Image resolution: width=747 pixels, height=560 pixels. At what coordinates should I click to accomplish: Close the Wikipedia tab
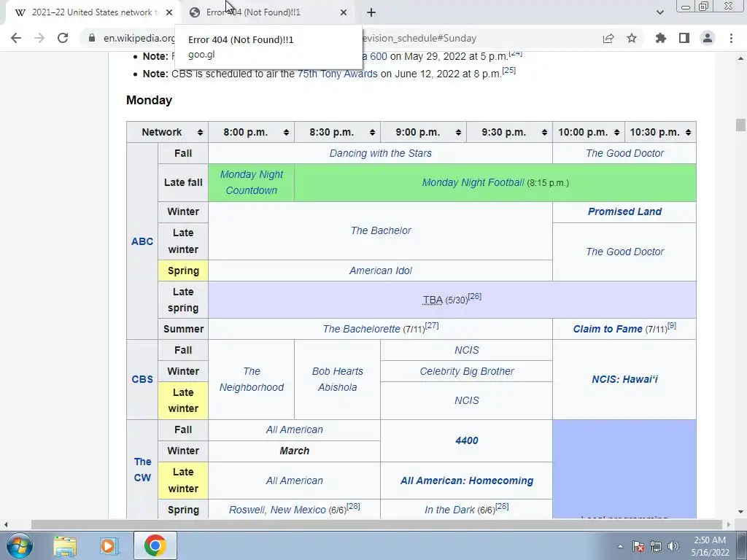click(x=169, y=12)
